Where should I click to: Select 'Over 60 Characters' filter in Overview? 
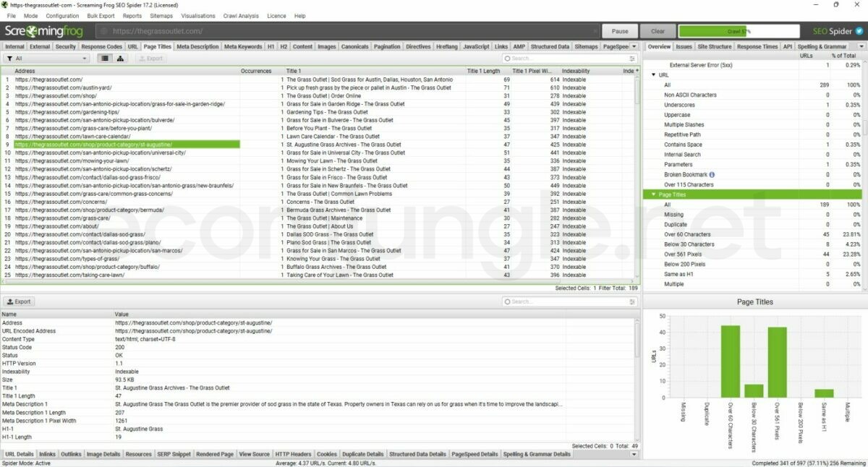[x=689, y=234]
